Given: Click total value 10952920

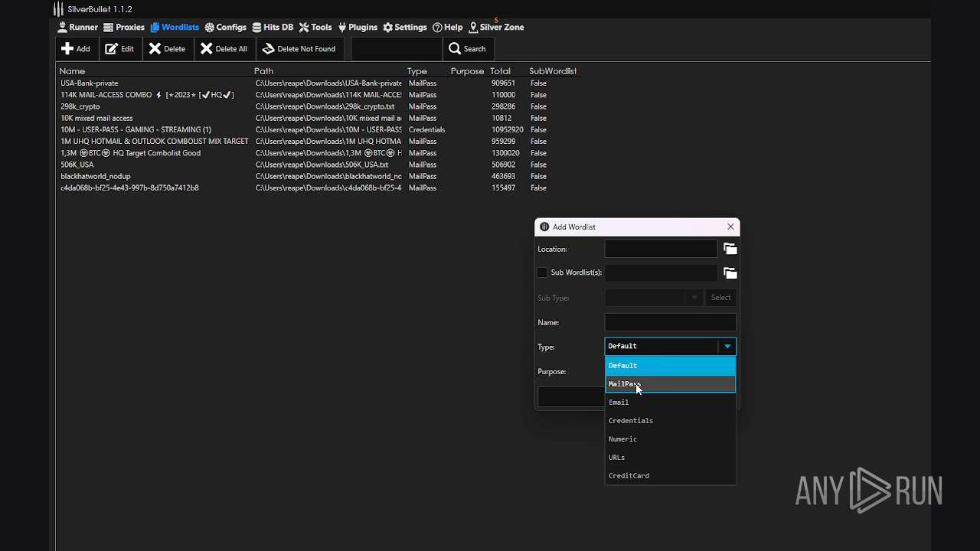Looking at the screenshot, I should pyautogui.click(x=507, y=129).
